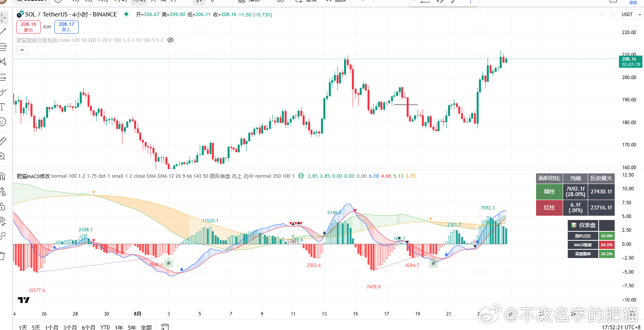Viewport: 644px width, 330px height.
Task: Select the YTD time range tab
Action: [105, 327]
